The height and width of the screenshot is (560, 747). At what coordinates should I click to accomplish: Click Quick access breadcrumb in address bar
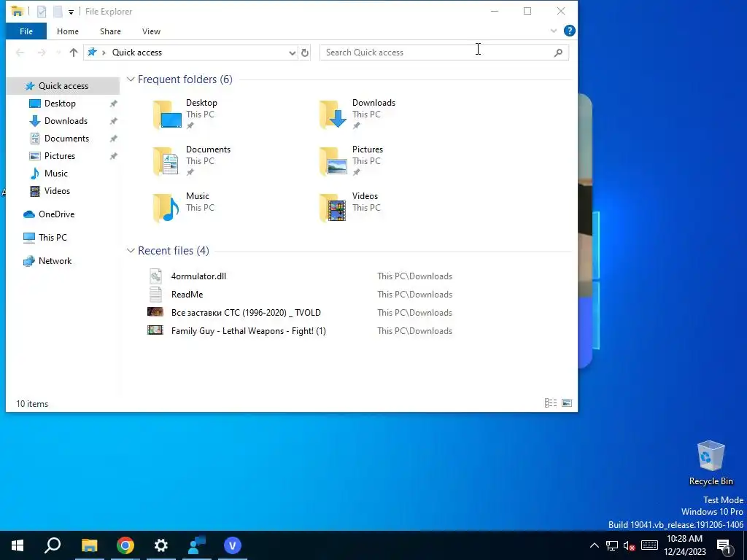[136, 52]
